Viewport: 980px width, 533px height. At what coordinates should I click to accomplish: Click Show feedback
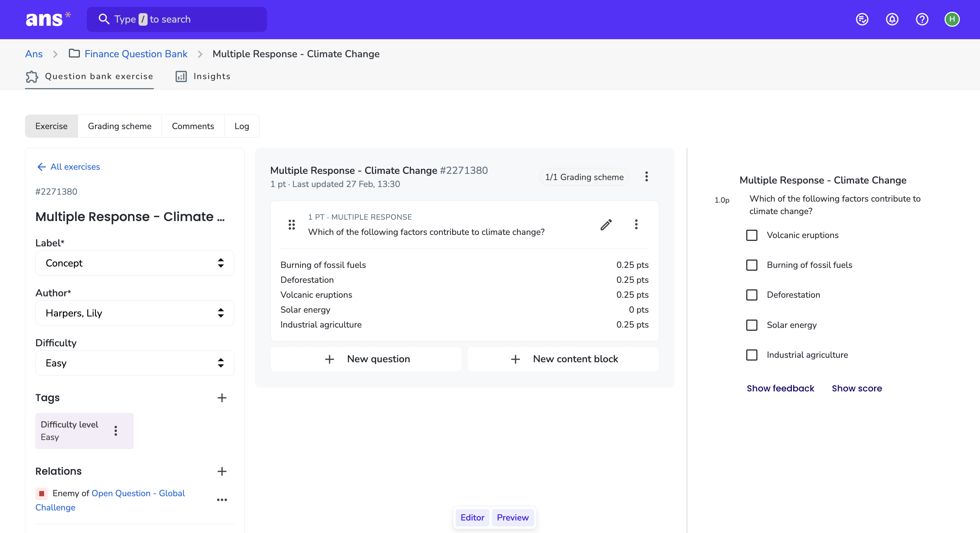780,389
